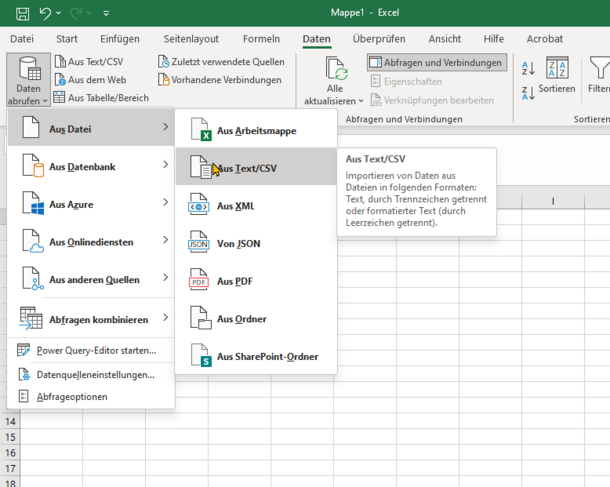
Task: Open Daten abrufen dropdown button
Action: [27, 82]
